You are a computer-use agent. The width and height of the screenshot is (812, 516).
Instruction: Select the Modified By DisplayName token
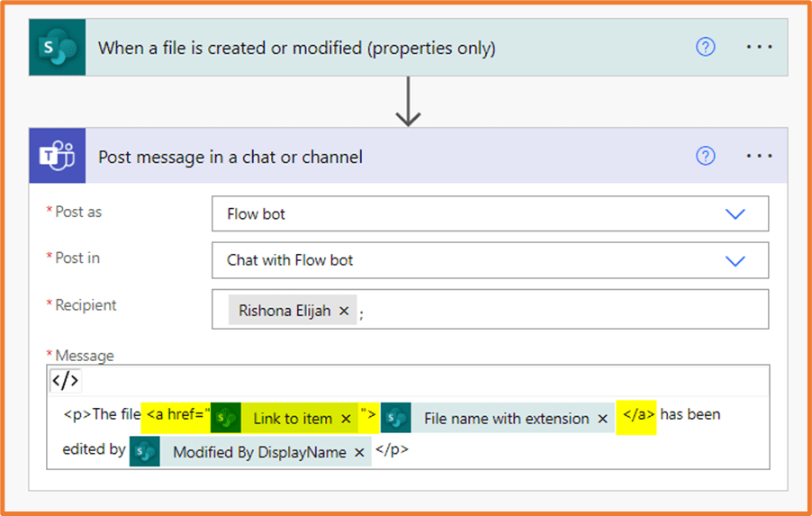(259, 453)
